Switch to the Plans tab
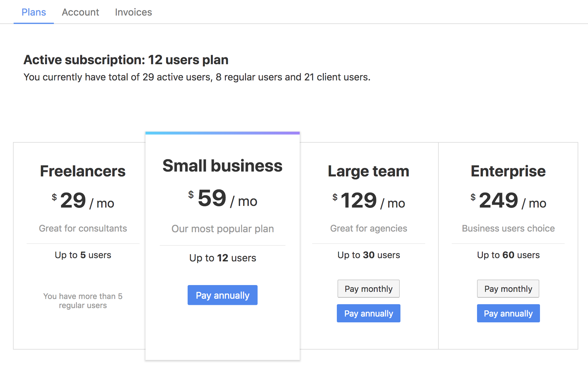 coord(34,12)
